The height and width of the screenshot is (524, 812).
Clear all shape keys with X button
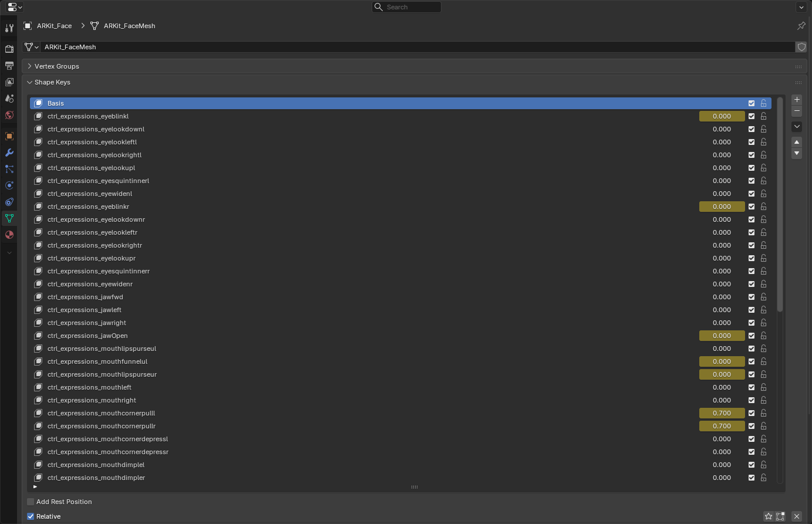(x=797, y=516)
